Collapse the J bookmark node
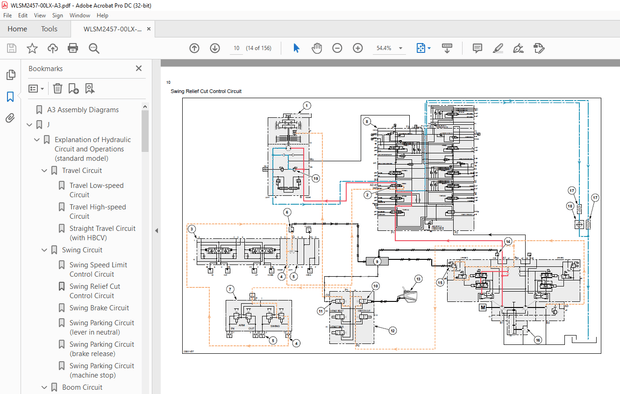 [29, 125]
